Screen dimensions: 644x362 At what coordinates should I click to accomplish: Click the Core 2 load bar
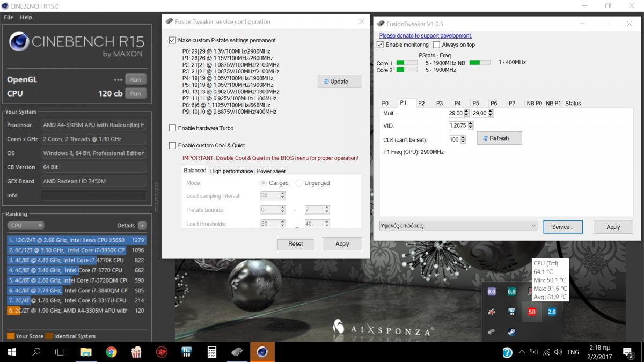[407, 70]
